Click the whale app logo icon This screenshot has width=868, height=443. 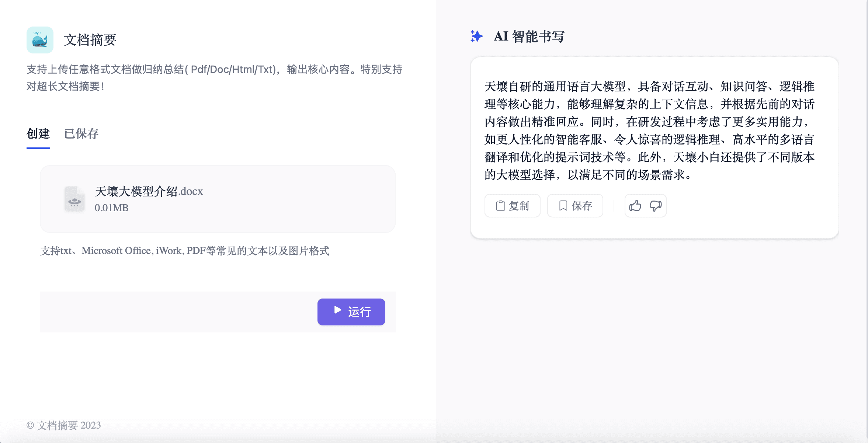pos(40,40)
